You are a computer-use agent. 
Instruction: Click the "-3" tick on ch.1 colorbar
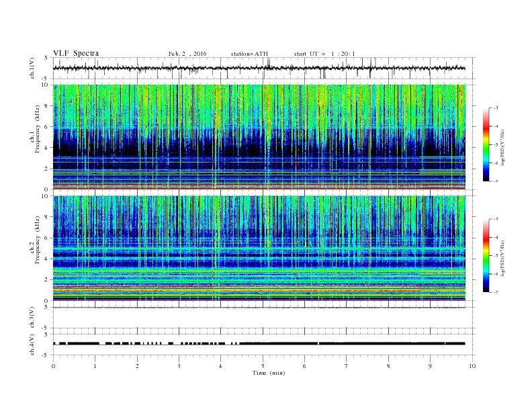495,108
